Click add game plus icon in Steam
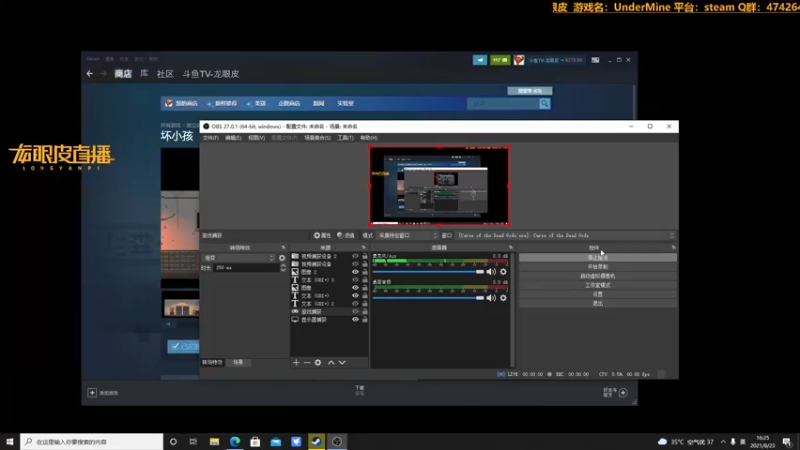The width and height of the screenshot is (800, 450). 92,392
